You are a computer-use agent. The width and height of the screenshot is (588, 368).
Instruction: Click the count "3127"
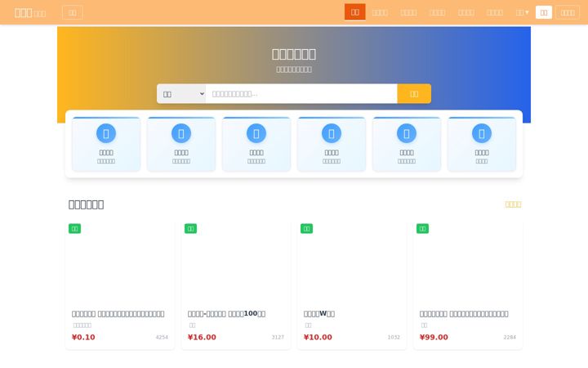[278, 337]
